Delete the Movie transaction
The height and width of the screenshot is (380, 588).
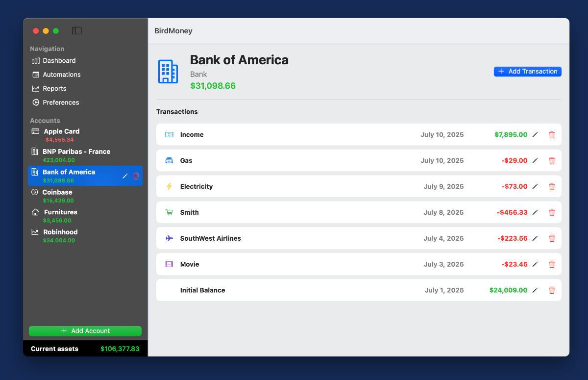click(x=552, y=264)
